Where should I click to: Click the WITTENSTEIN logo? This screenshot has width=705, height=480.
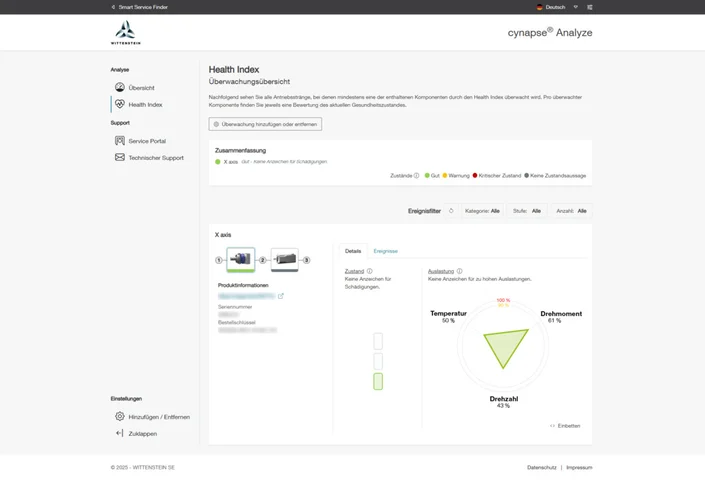click(x=125, y=33)
